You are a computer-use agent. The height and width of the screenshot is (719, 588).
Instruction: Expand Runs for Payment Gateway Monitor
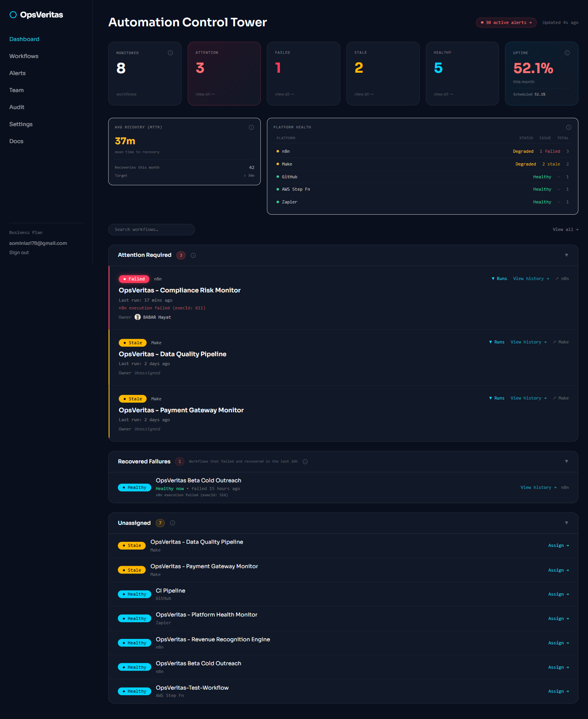[x=497, y=398]
